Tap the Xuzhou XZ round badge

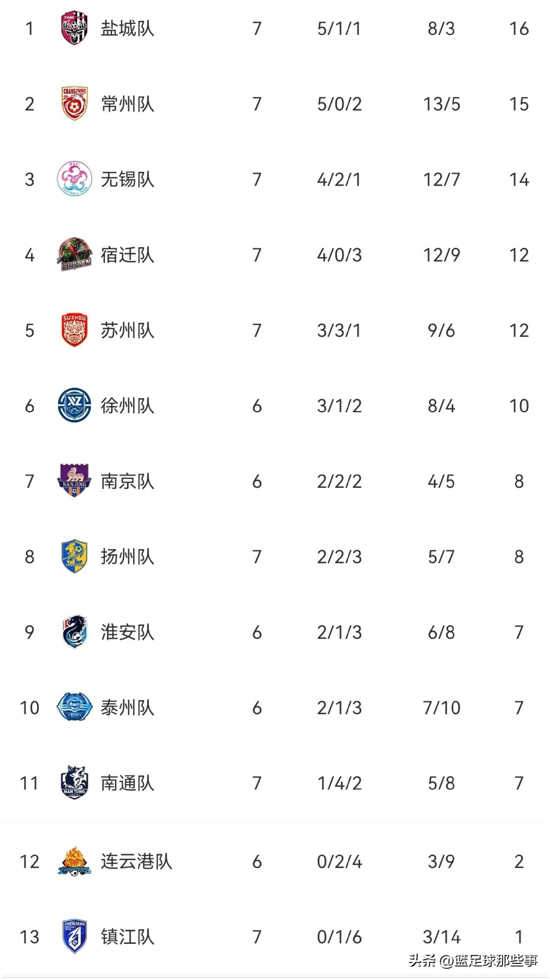[74, 405]
